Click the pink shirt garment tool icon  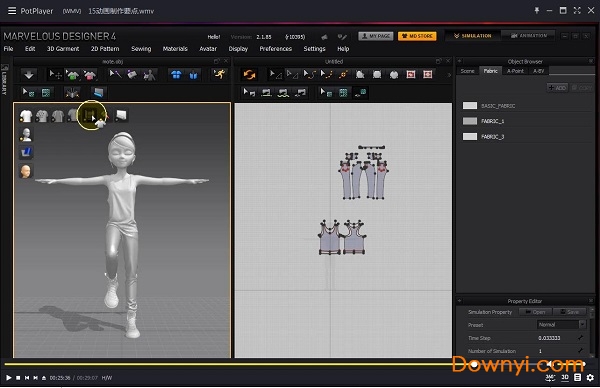tap(90, 75)
